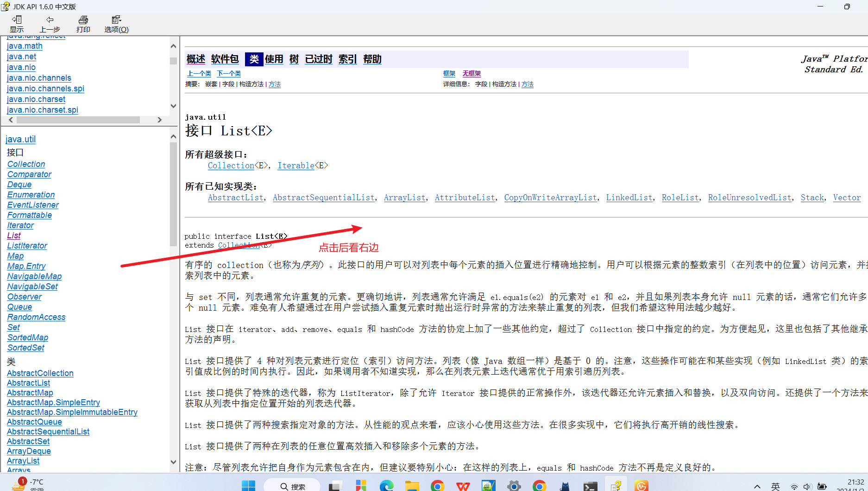Open File Explorer from the taskbar
Viewport: 868px width, 491px height.
coord(412,485)
